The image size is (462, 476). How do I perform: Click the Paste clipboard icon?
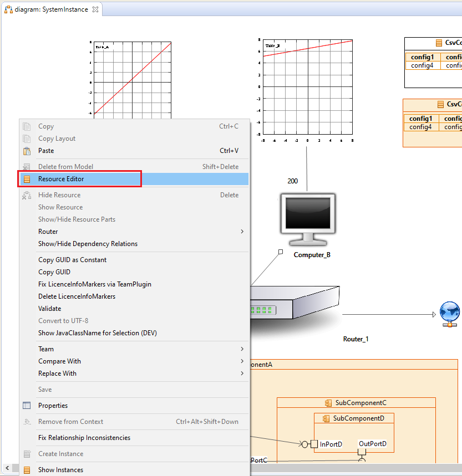(27, 150)
